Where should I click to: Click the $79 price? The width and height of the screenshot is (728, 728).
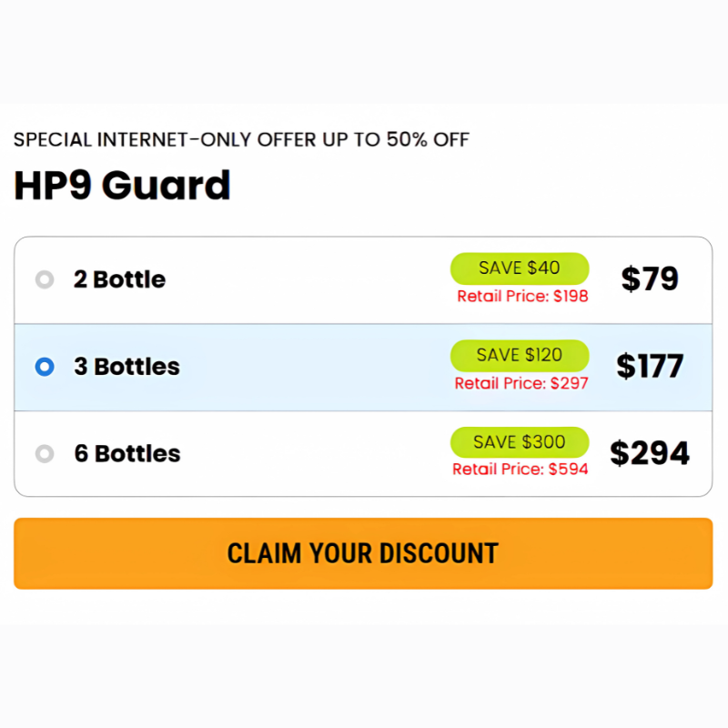click(x=650, y=278)
